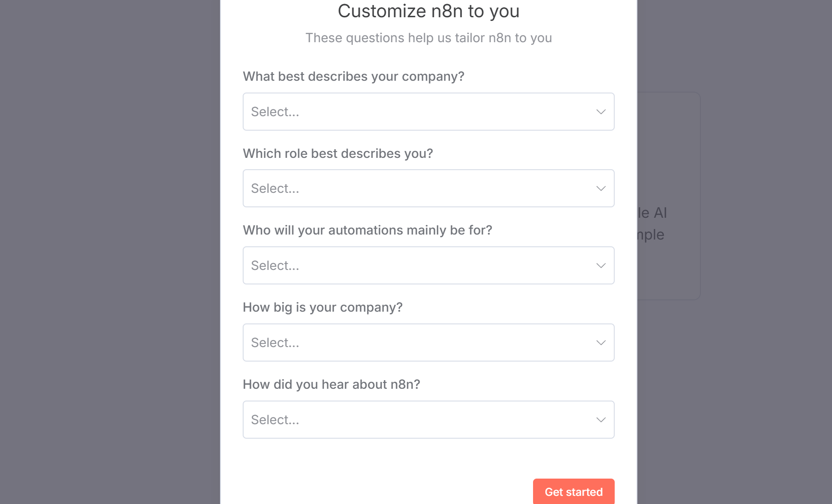Open 'Who will your automations mainly be for?' select

coord(428,265)
